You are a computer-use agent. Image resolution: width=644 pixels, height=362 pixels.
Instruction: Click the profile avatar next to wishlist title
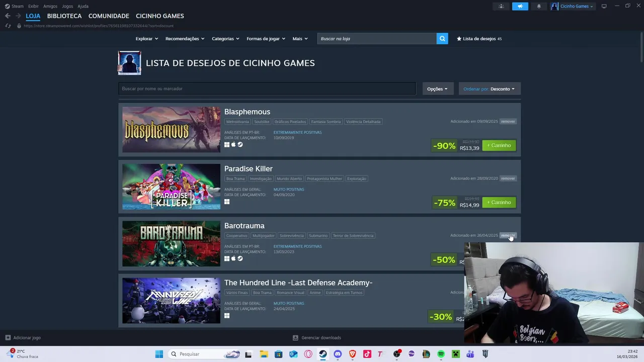click(x=129, y=63)
